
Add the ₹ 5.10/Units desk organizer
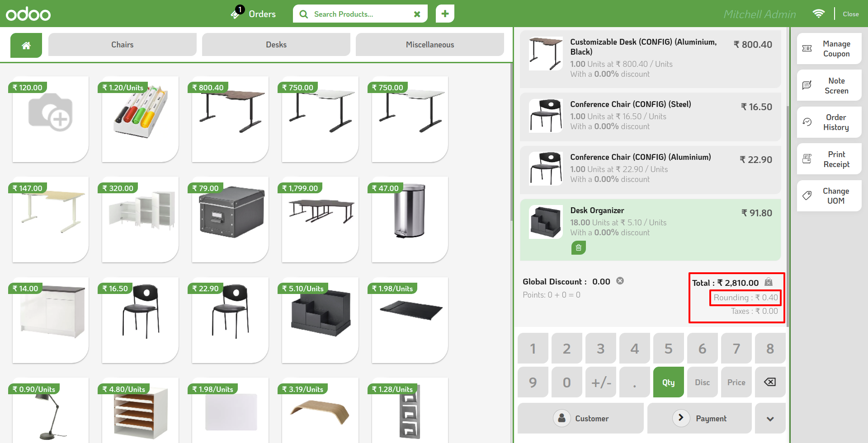[320, 320]
